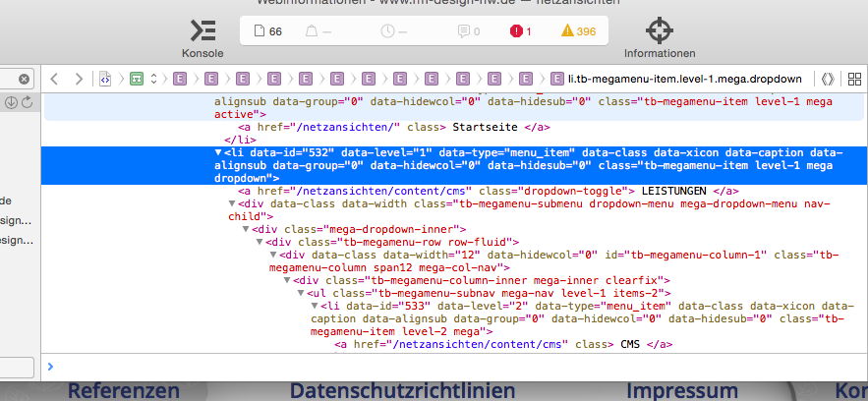The width and height of the screenshot is (868, 401).
Task: Collapse the ul tb-megamenu-subnav node
Action: click(301, 293)
